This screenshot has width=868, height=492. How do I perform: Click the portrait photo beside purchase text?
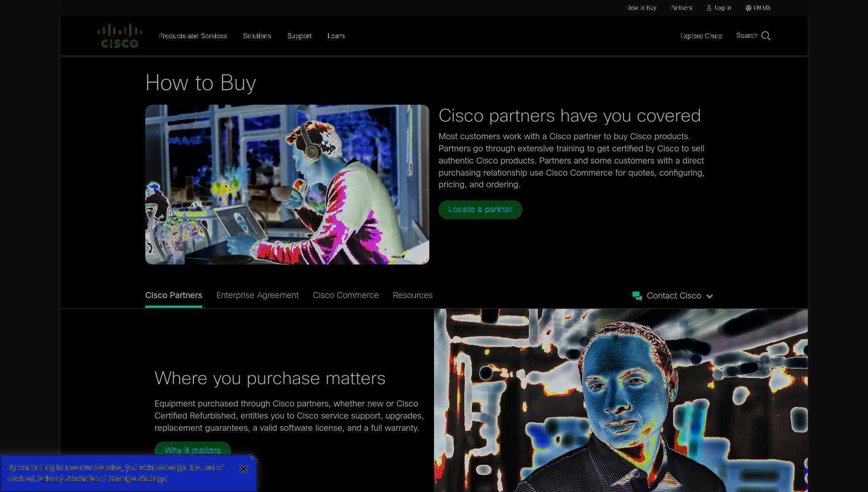pos(621,400)
